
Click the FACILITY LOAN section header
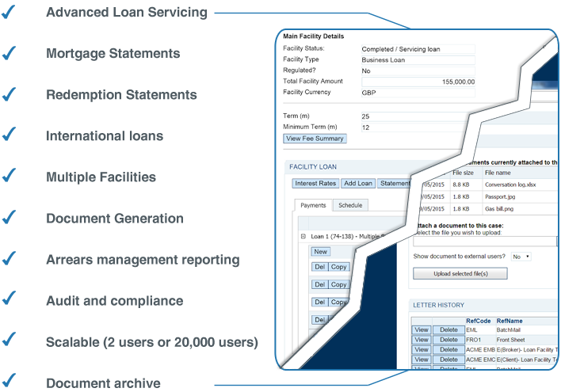[x=313, y=166]
